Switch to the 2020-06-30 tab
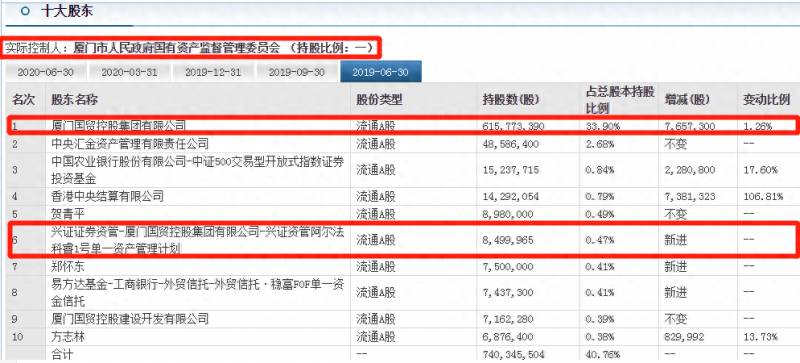 pyautogui.click(x=45, y=72)
